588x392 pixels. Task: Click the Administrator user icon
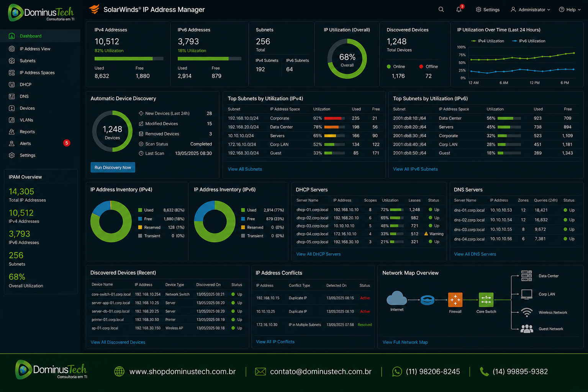pos(513,10)
